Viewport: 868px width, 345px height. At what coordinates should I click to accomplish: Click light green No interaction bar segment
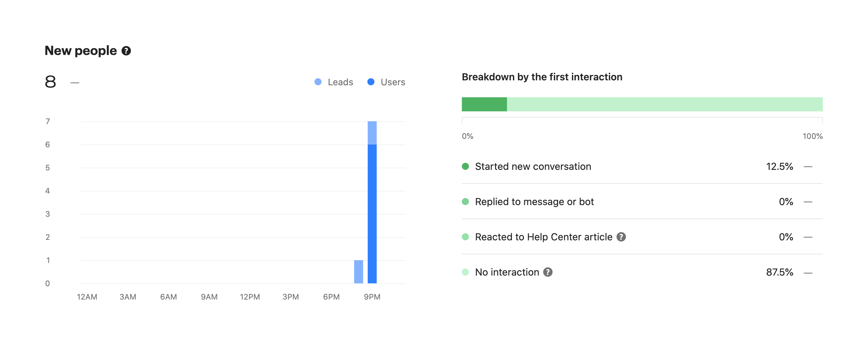665,104
